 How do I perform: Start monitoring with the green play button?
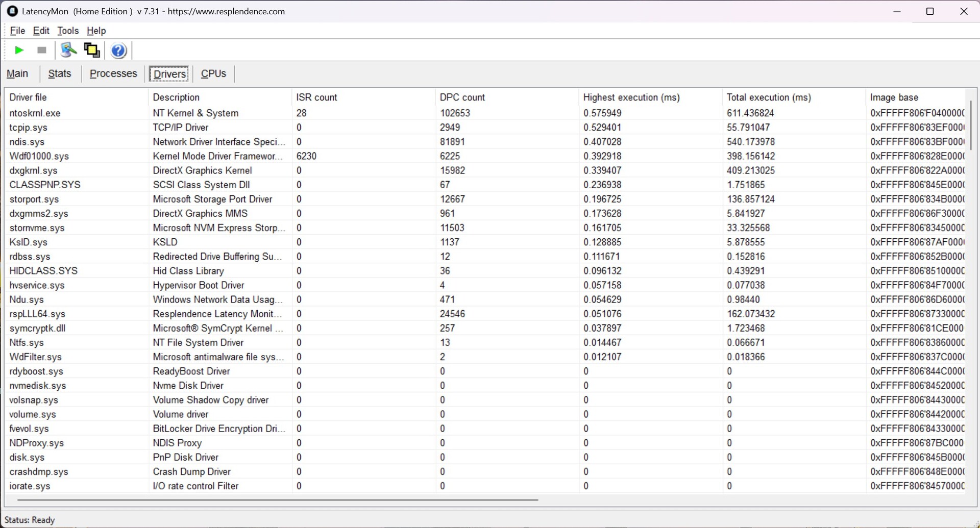19,50
